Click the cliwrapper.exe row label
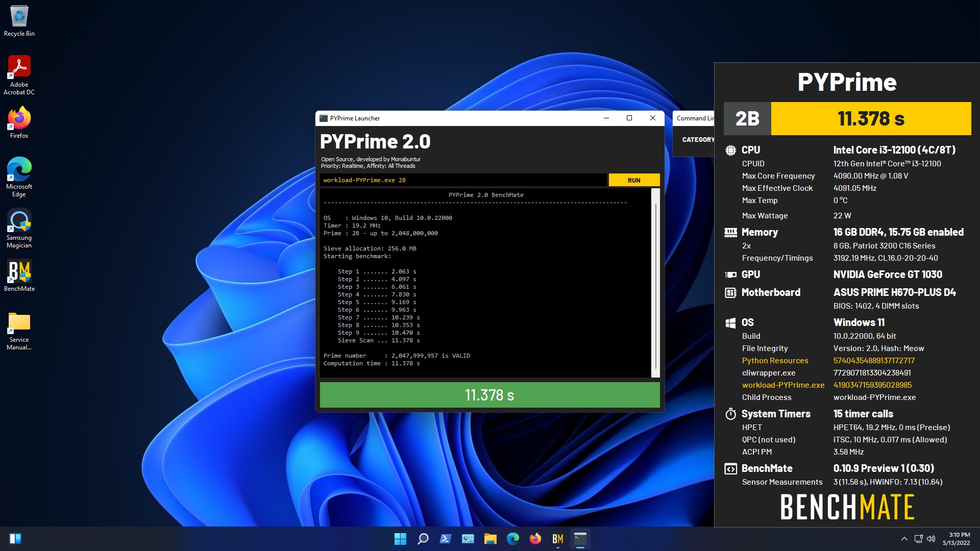Screen dimensions: 980x551 click(768, 373)
